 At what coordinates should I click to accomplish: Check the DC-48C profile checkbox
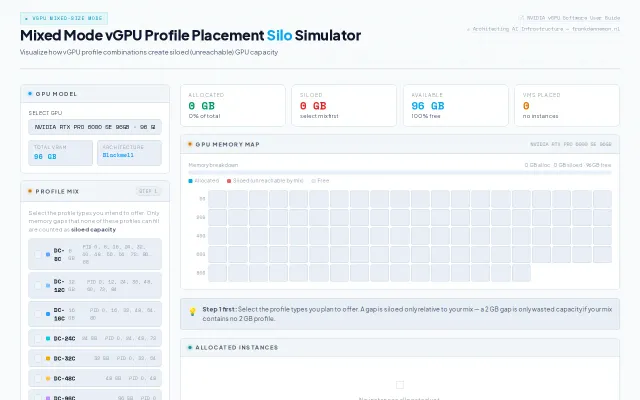point(38,378)
